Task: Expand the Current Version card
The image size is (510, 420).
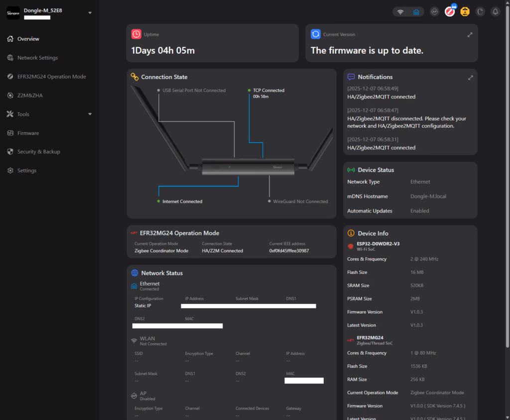Action: click(x=470, y=35)
